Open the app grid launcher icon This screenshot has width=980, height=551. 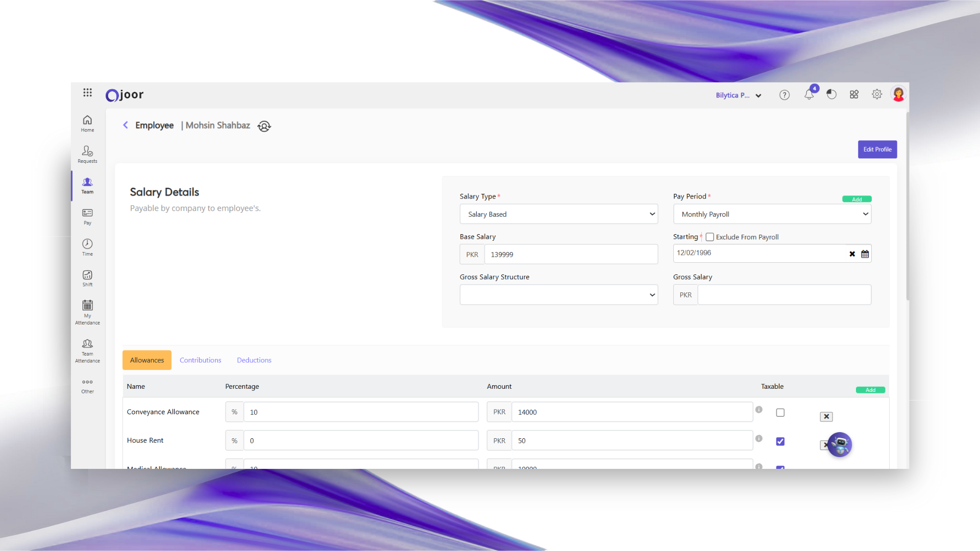tap(87, 92)
